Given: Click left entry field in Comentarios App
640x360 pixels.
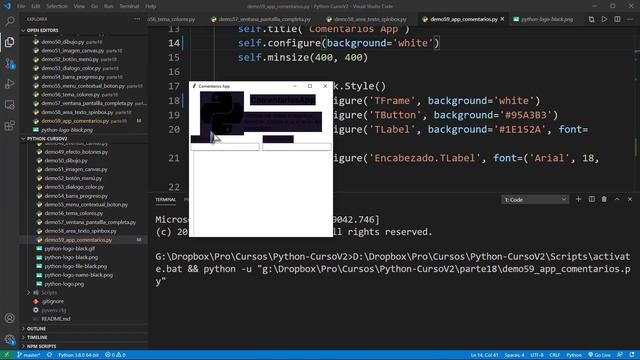Looking at the screenshot, I should 225,147.
